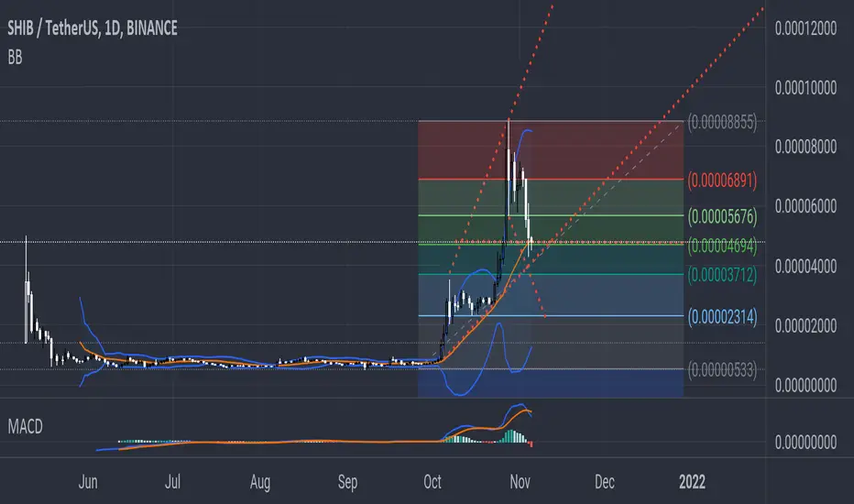Click the 0.00002314 Fibonacci level label
Image resolution: width=854 pixels, height=504 pixels.
(x=722, y=316)
